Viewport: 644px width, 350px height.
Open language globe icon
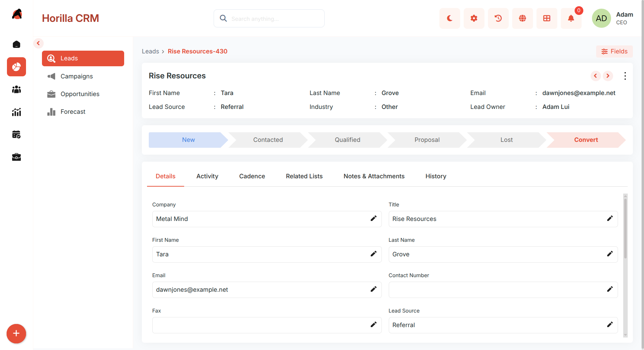[x=522, y=18]
